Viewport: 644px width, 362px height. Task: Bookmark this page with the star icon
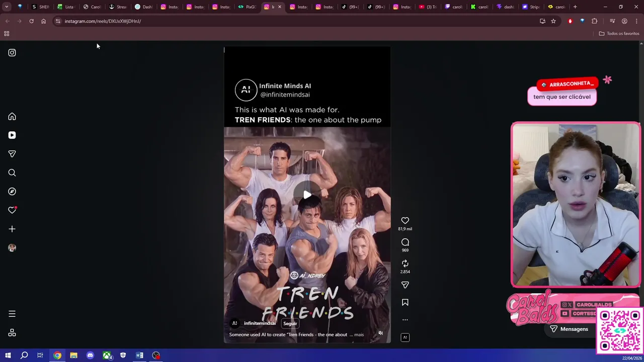coord(553,21)
